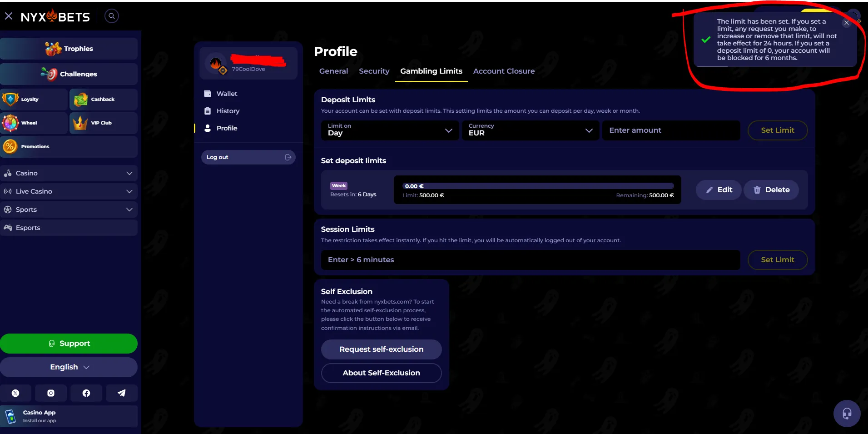Open the VIP Club crown icon

click(80, 123)
